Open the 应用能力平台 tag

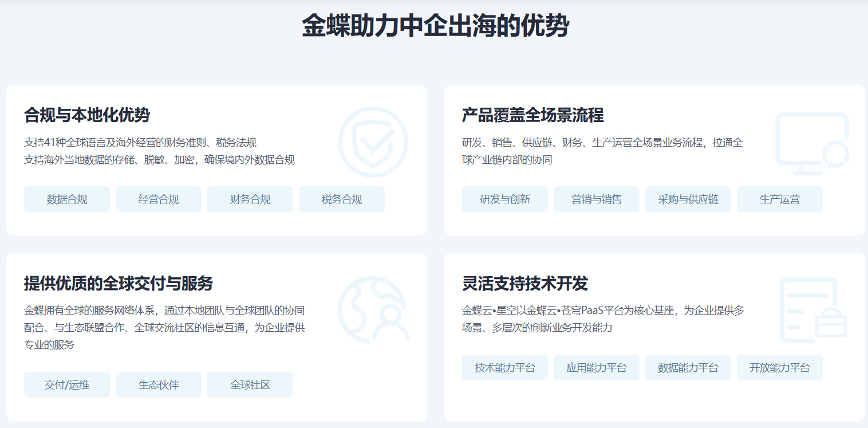(x=597, y=368)
